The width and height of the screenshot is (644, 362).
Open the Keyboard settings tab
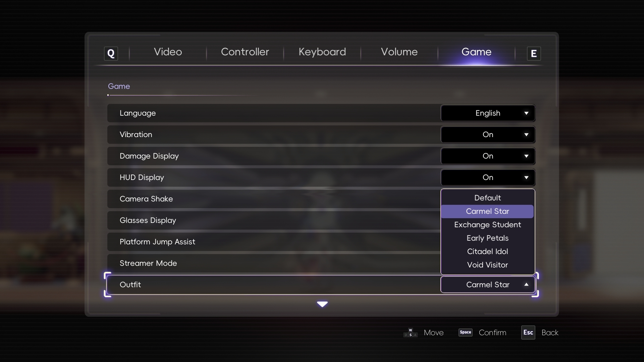point(322,52)
